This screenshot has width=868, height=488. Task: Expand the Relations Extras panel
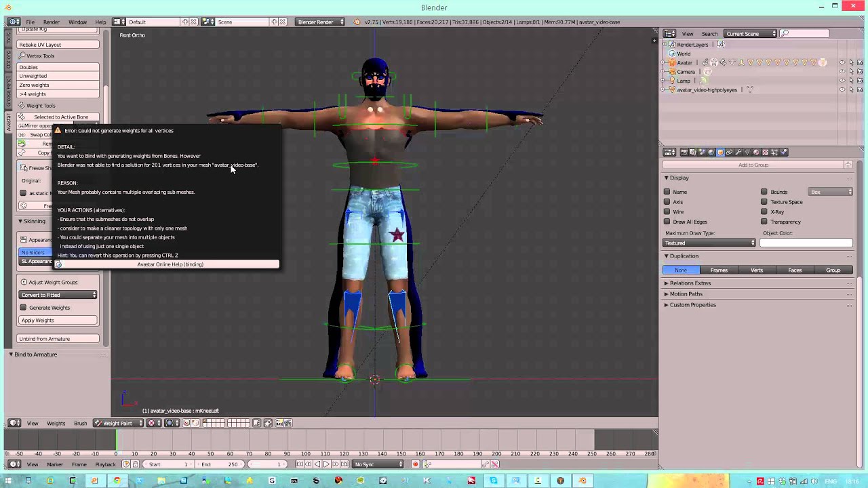tap(690, 283)
